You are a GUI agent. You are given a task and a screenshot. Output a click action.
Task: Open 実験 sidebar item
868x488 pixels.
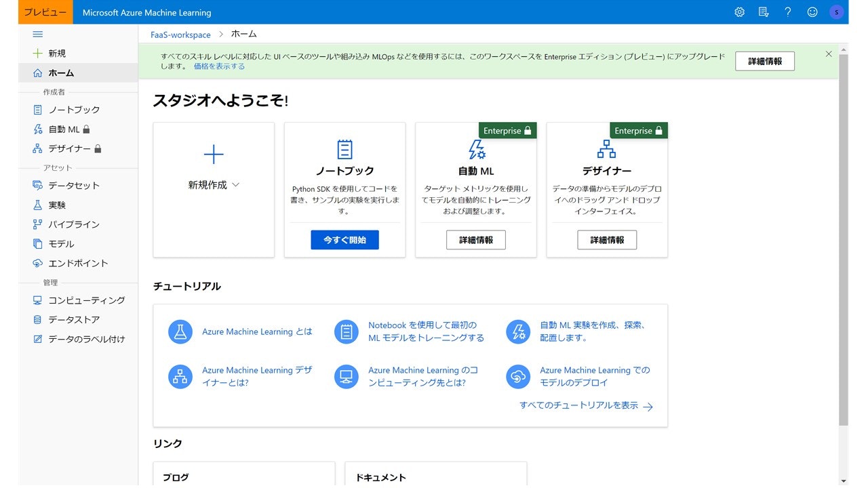(78, 205)
